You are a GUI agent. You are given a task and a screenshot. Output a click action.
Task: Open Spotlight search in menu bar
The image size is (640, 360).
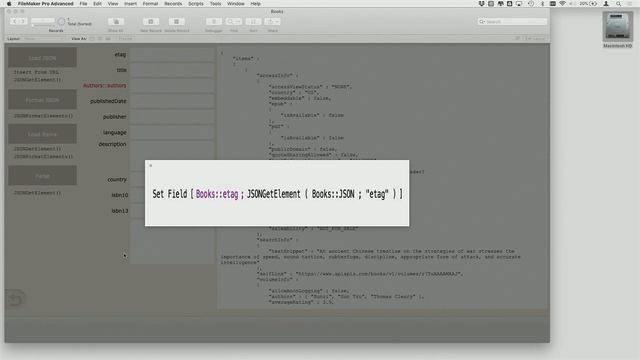pyautogui.click(x=618, y=4)
